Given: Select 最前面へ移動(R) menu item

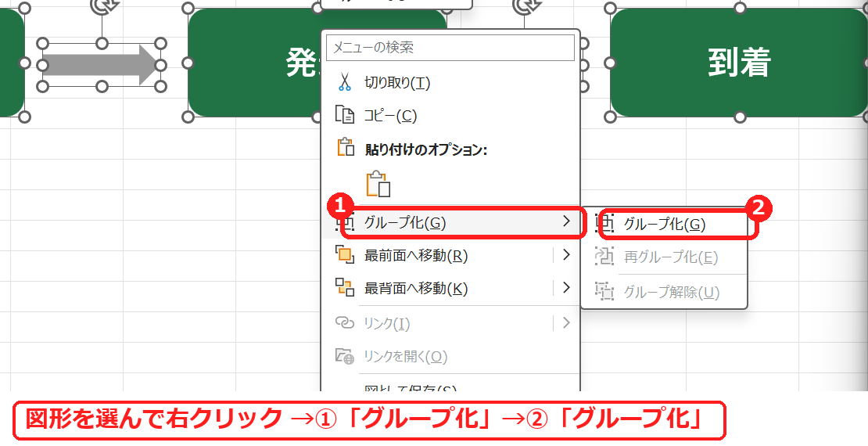Looking at the screenshot, I should tap(450, 255).
